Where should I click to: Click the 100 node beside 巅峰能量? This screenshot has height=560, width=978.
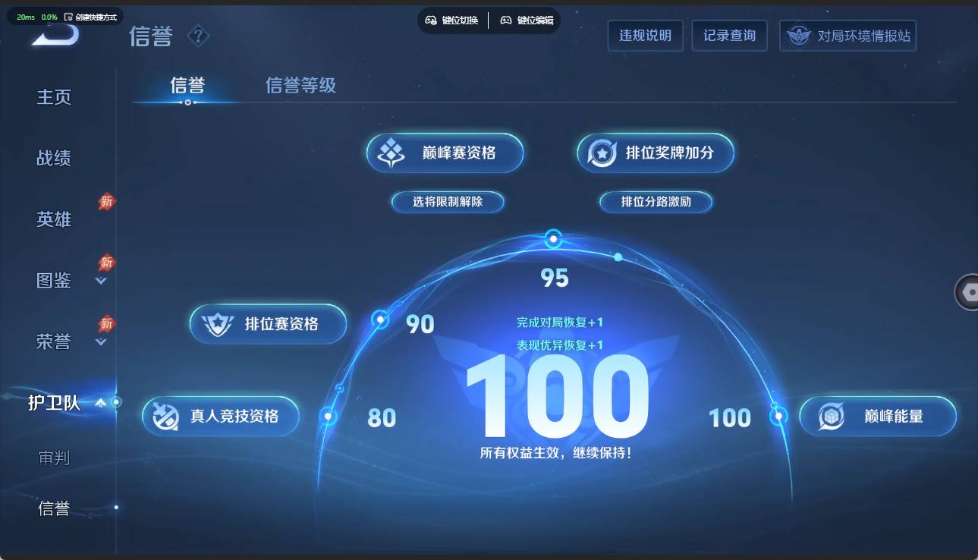pos(778,416)
